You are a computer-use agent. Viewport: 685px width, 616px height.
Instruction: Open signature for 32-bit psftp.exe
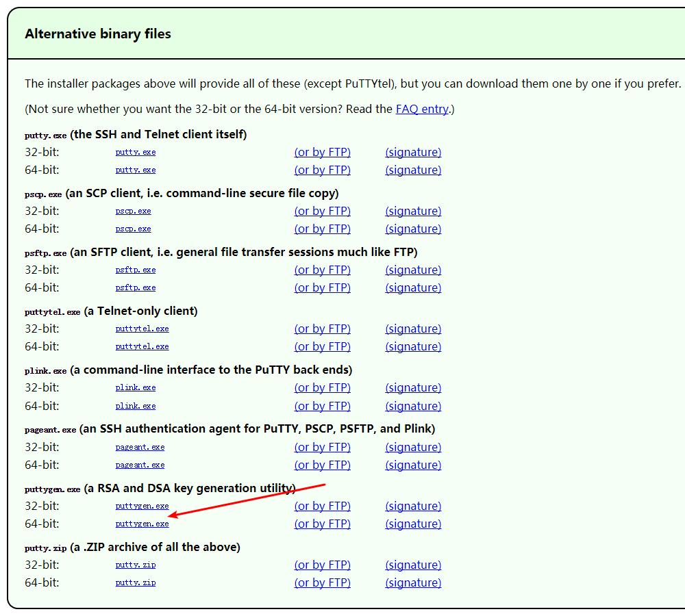click(413, 270)
